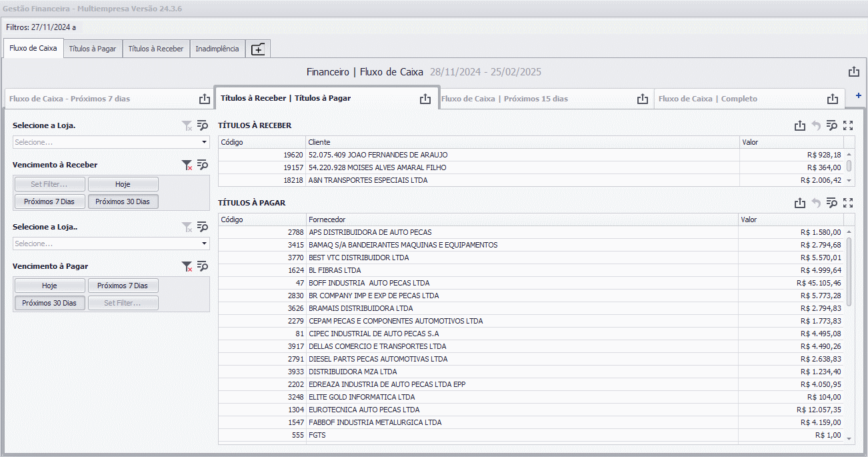Toggle Hoje filter under Vencimento à Pagar
868x457 pixels.
tap(49, 286)
